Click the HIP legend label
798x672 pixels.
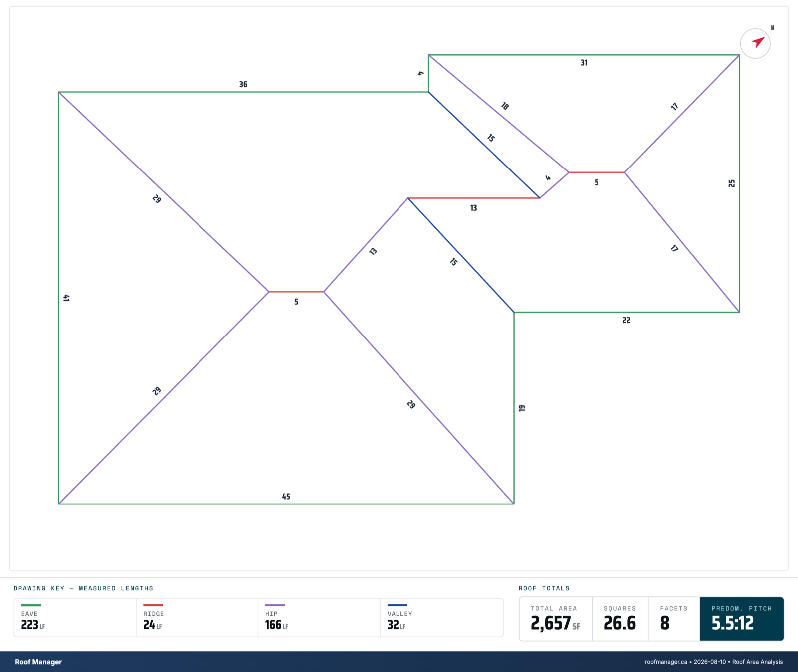pyautogui.click(x=271, y=614)
